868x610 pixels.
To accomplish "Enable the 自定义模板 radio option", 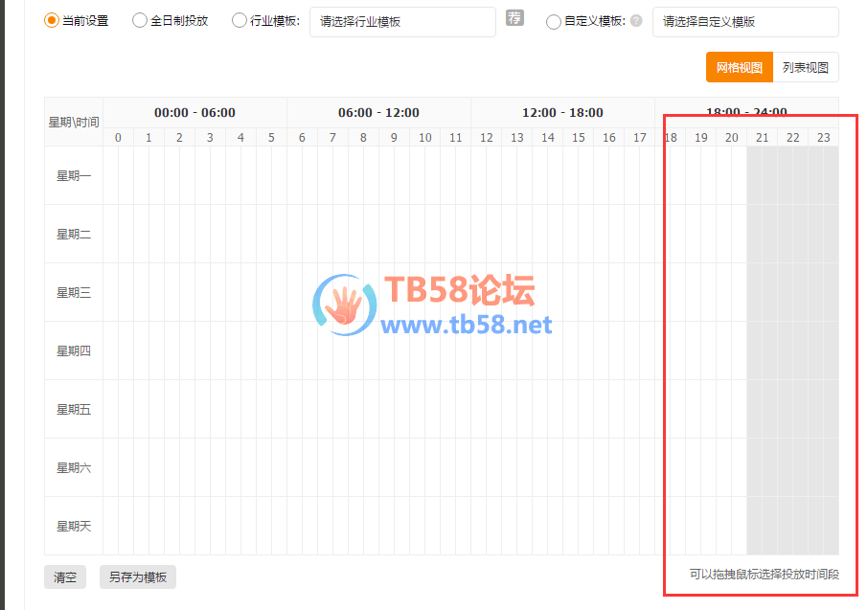I will click(x=554, y=22).
